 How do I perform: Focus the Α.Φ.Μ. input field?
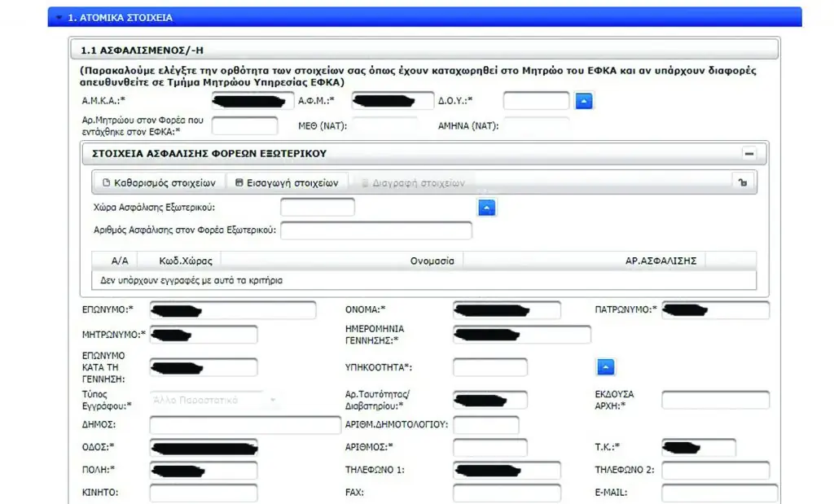392,100
